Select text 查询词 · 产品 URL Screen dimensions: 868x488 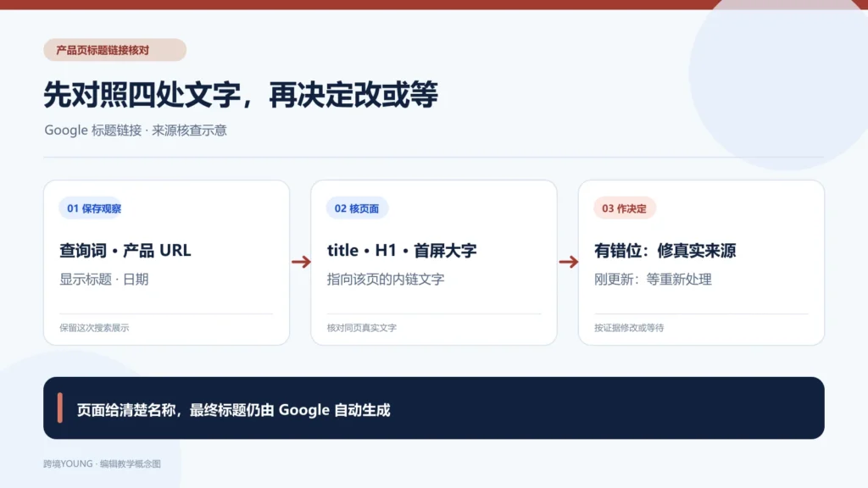coord(125,251)
